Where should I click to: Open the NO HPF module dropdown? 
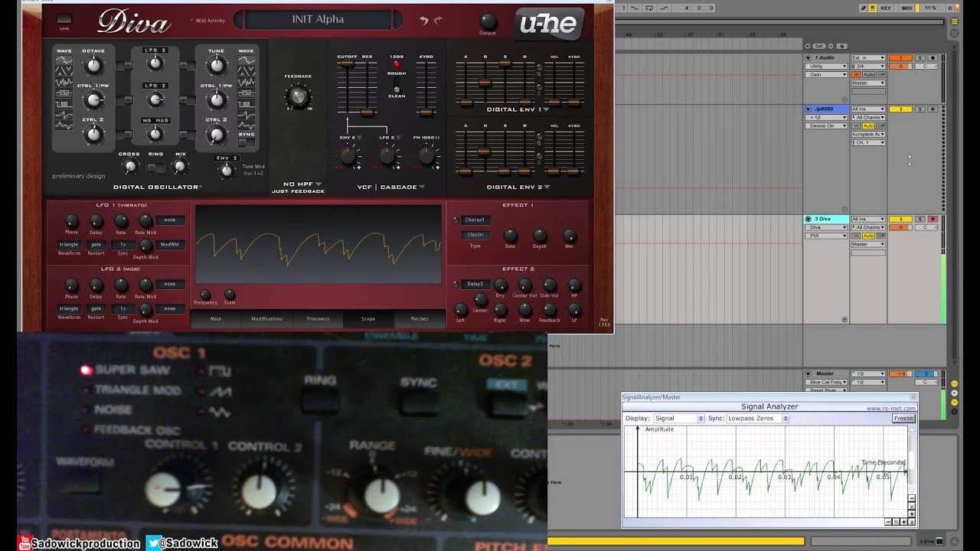point(302,184)
